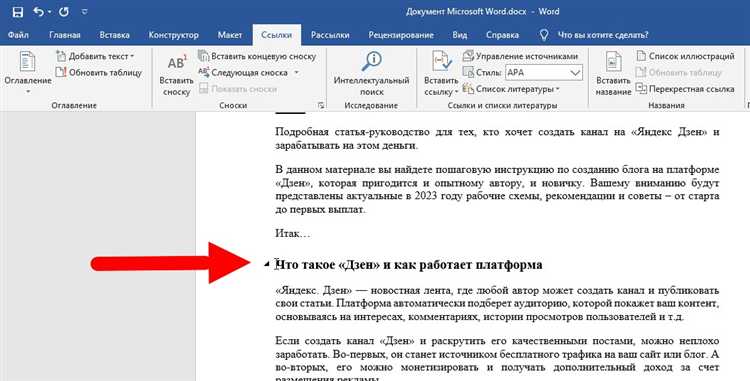
Task: Click the Вставить ссылку citation icon
Action: coord(441,62)
